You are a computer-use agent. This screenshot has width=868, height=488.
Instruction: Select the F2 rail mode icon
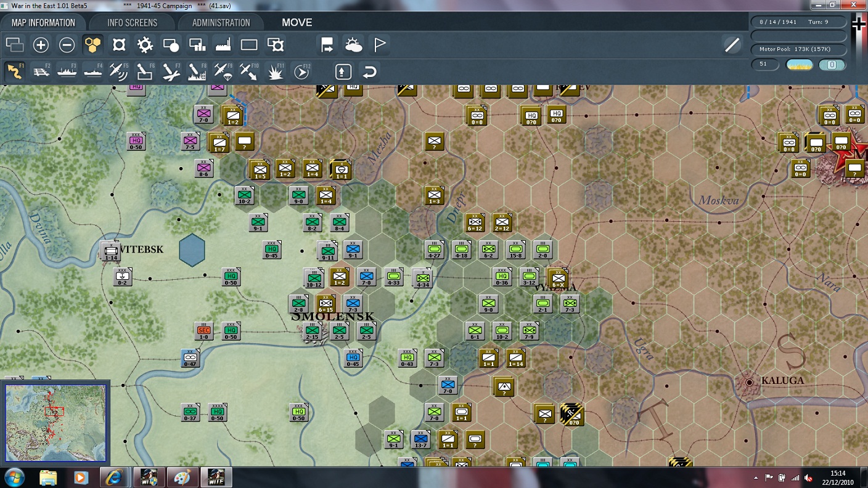tap(41, 71)
